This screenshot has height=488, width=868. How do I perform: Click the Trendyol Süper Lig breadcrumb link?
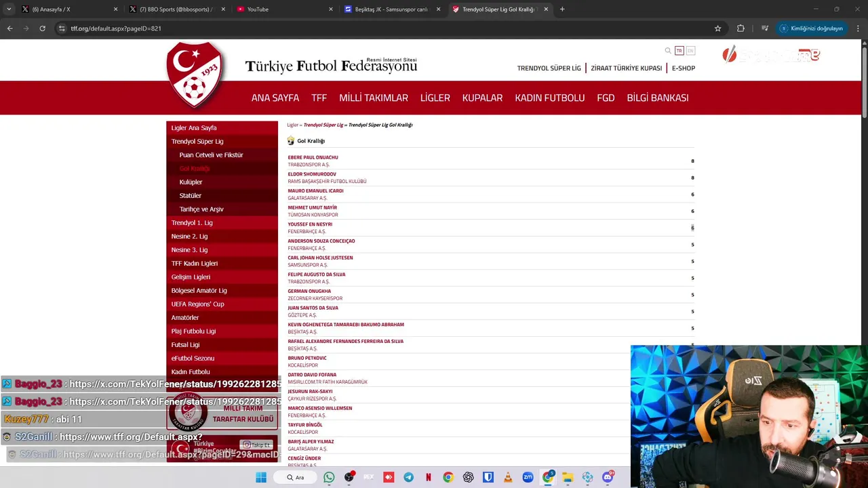pyautogui.click(x=323, y=125)
